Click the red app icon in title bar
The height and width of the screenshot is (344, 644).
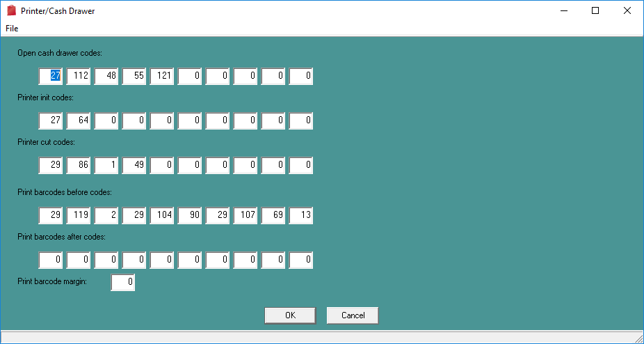pos(12,10)
